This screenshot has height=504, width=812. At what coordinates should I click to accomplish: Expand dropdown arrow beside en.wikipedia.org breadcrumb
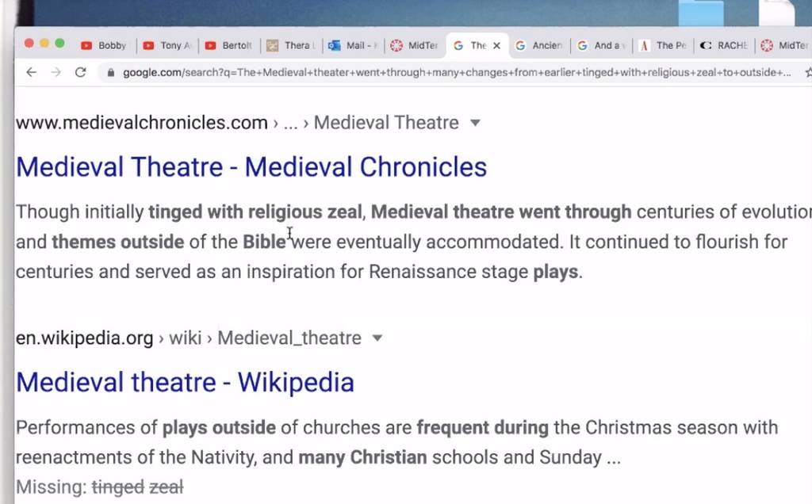tap(377, 338)
